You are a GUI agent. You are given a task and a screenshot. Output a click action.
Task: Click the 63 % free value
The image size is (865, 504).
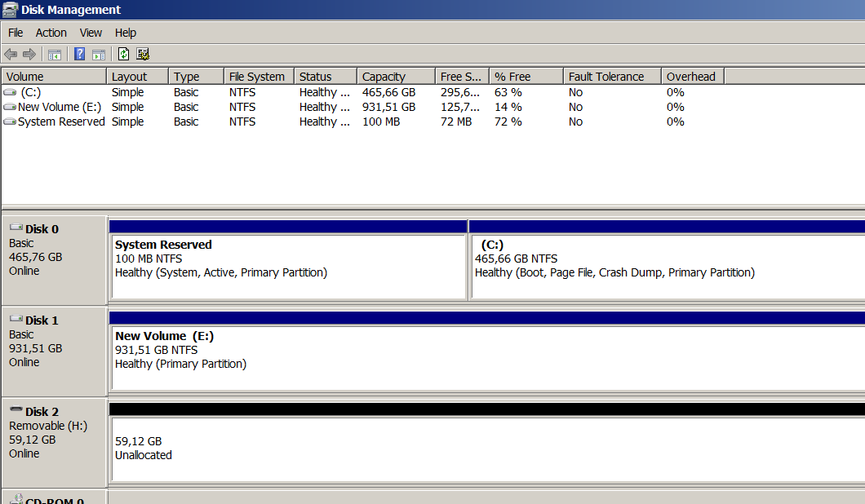click(x=508, y=92)
